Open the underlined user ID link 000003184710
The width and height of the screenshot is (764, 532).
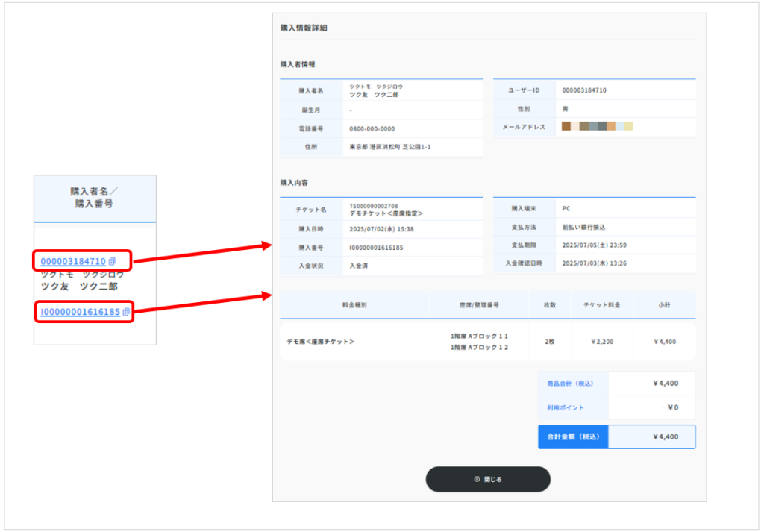coord(73,261)
